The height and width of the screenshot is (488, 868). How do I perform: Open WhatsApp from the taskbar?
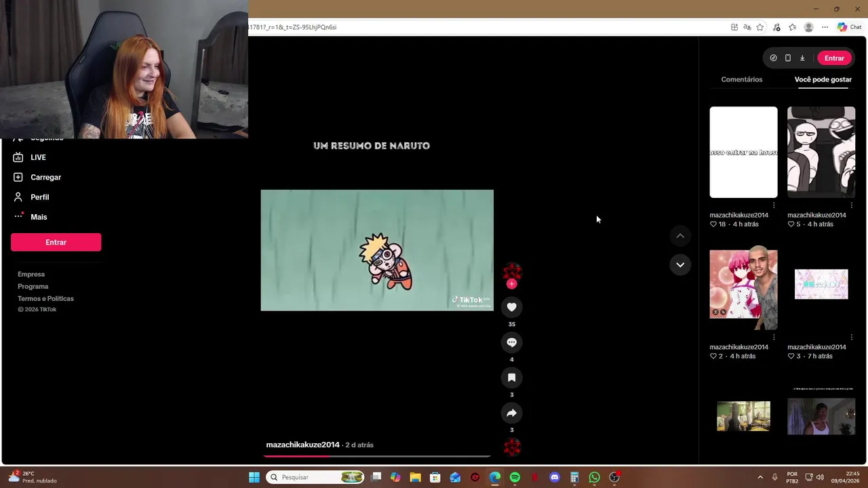tap(594, 477)
